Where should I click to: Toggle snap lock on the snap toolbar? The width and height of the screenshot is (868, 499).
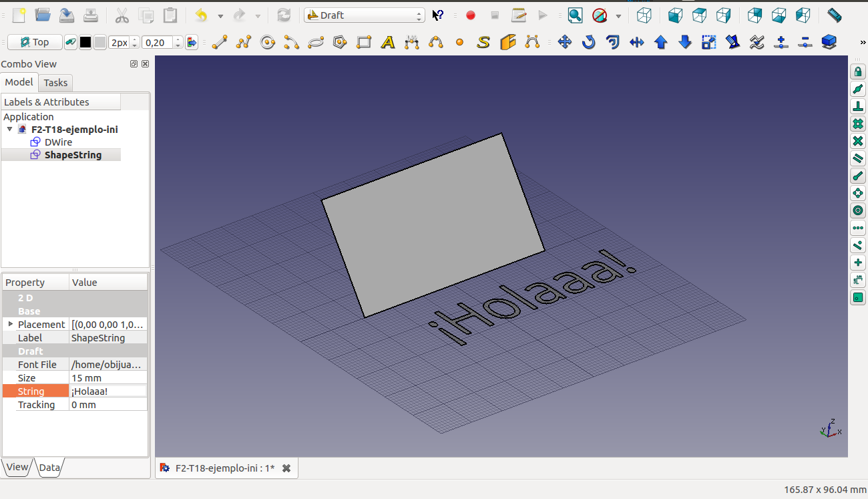pos(858,71)
